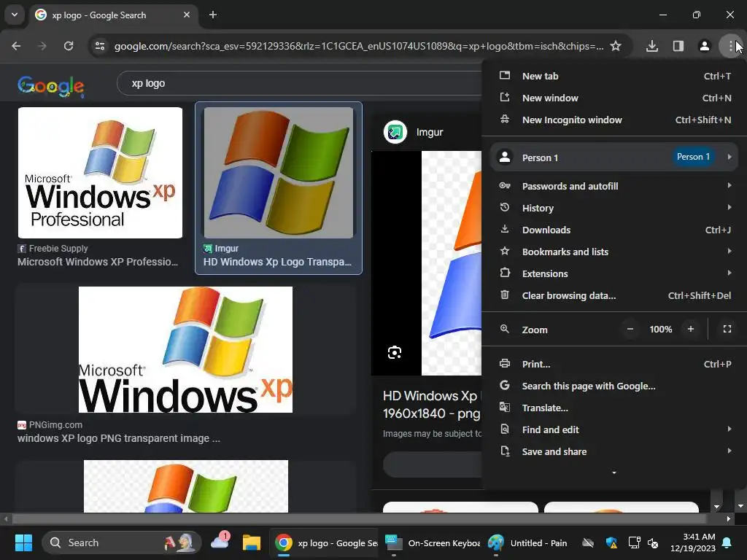The width and height of the screenshot is (747, 560).
Task: Select the xp logo - Google Search tab
Action: (115, 15)
